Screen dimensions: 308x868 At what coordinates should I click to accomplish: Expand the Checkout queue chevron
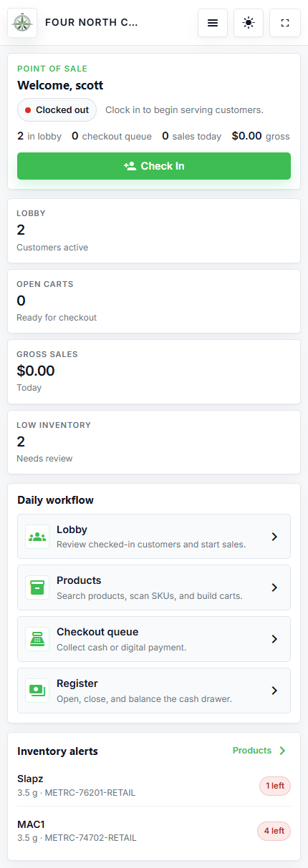[x=274, y=639]
